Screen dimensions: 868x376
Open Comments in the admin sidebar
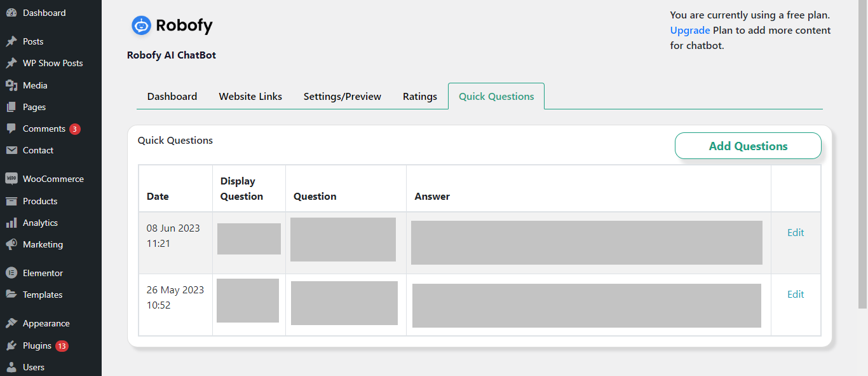click(44, 129)
